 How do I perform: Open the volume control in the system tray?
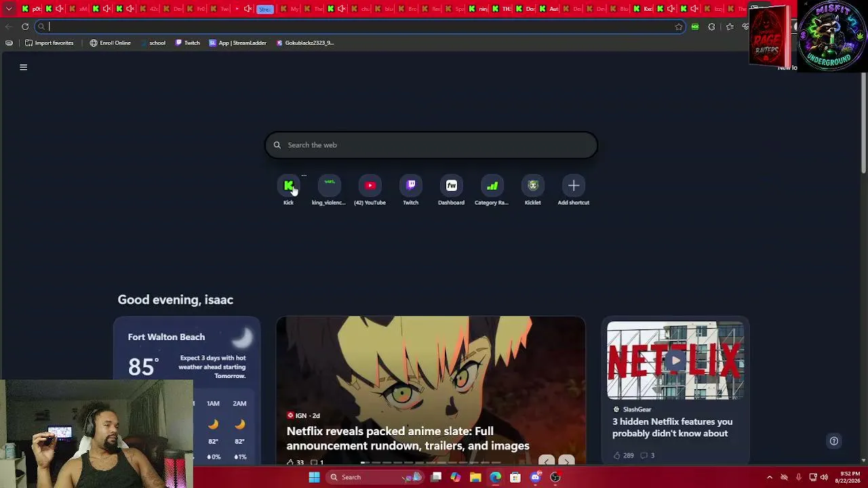coord(825,477)
